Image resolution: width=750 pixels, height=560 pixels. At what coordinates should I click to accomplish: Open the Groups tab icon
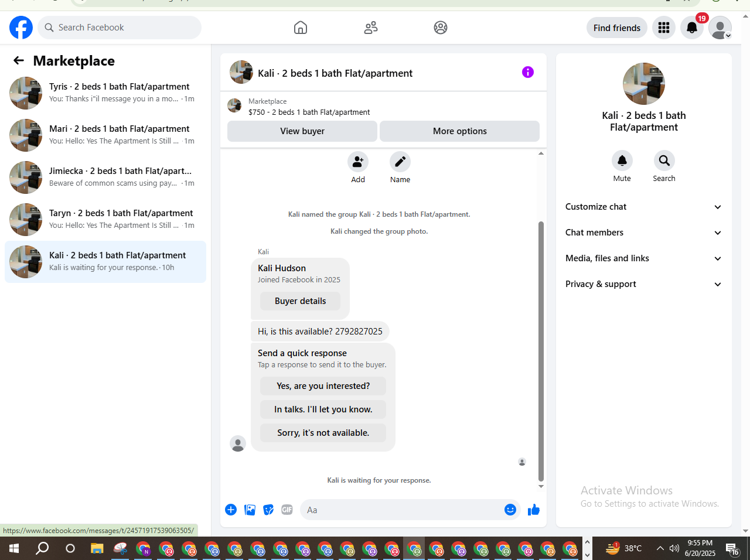(x=441, y=28)
